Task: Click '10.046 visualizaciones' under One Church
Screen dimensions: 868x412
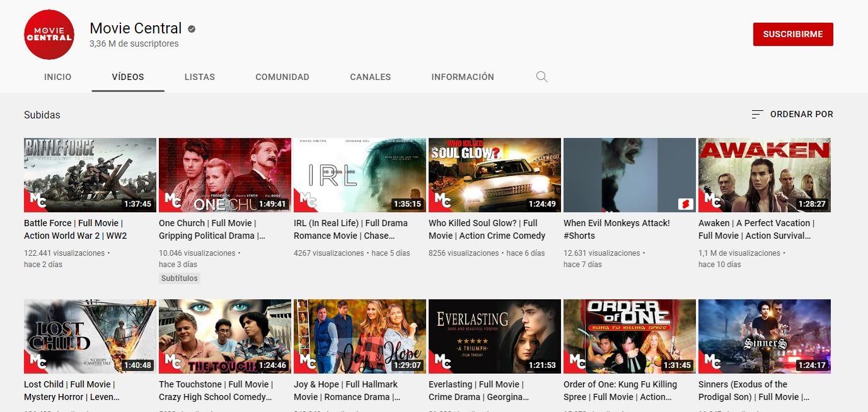Action: (197, 253)
